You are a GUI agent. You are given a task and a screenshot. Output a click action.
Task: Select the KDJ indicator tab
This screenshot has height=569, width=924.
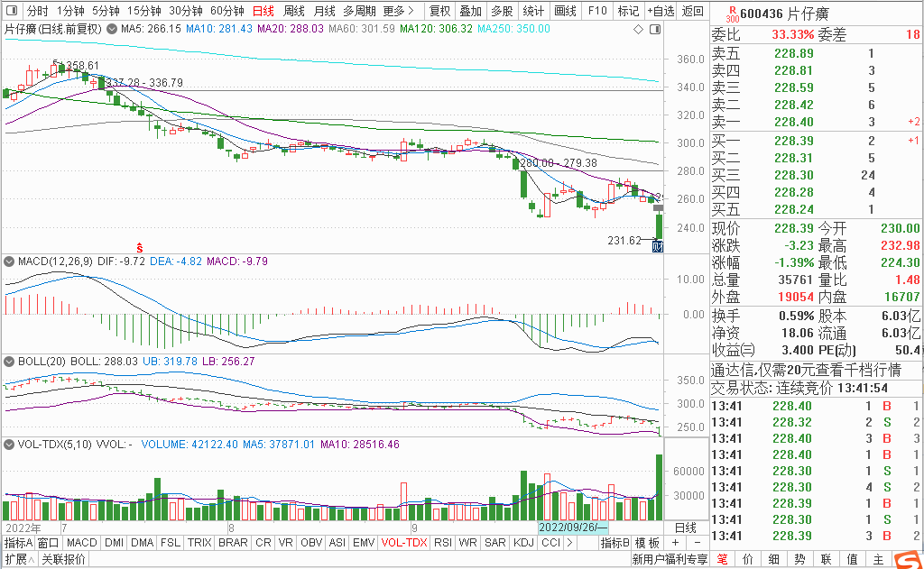click(x=523, y=543)
